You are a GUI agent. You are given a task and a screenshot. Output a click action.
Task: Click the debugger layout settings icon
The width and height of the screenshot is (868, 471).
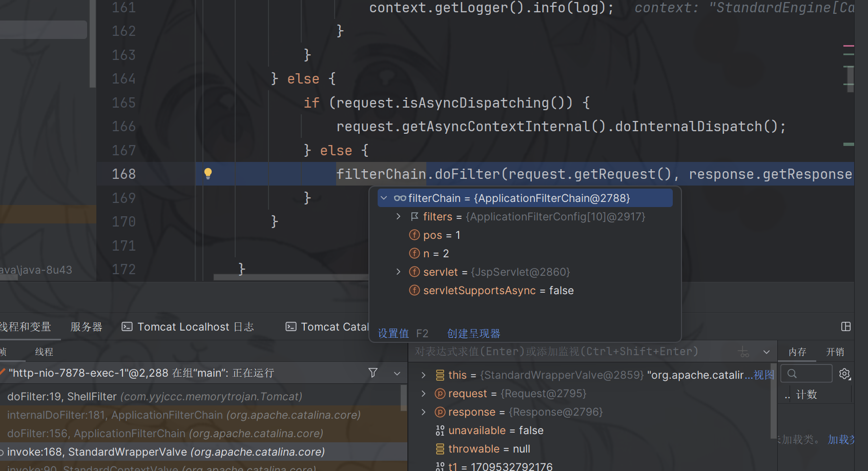(x=846, y=326)
